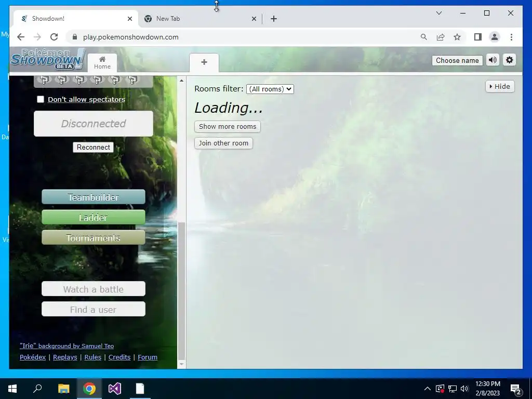Go back with the browser back arrow
Image resolution: width=532 pixels, height=399 pixels.
21,37
